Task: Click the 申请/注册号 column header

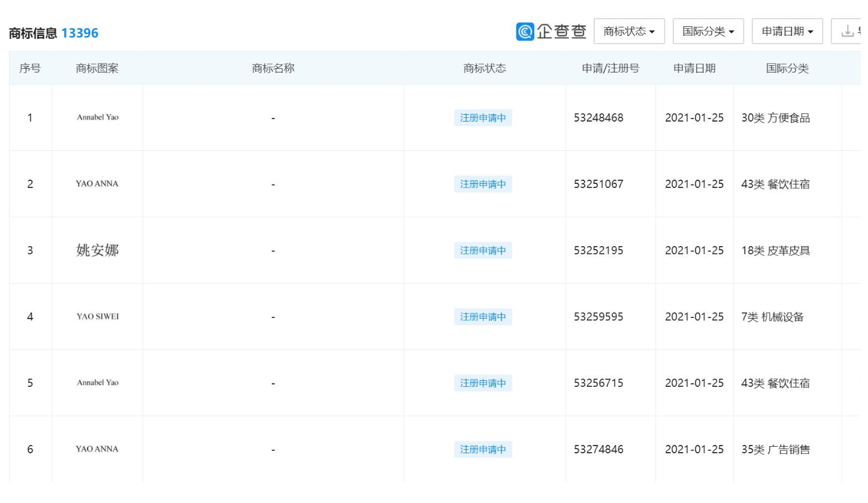Action: [610, 68]
